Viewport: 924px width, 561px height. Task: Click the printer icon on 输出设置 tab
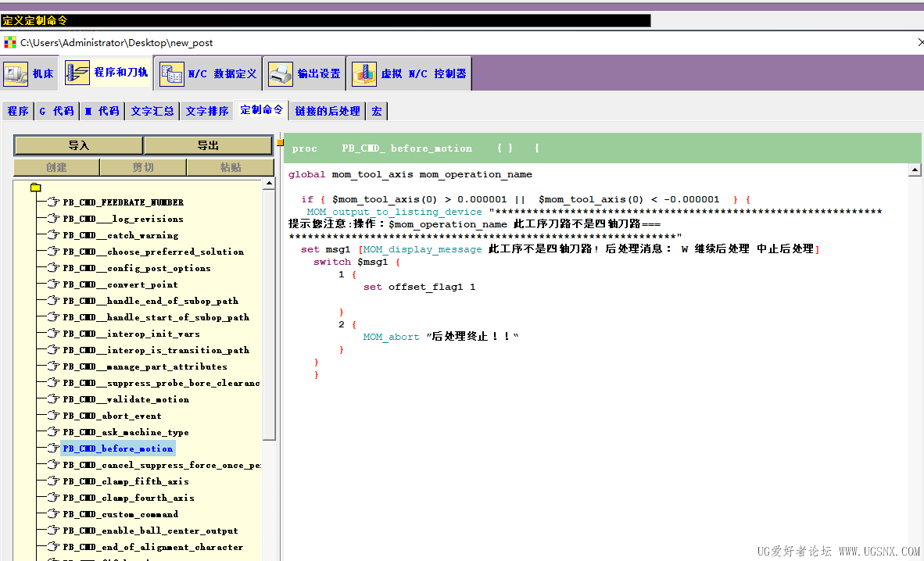(x=281, y=73)
